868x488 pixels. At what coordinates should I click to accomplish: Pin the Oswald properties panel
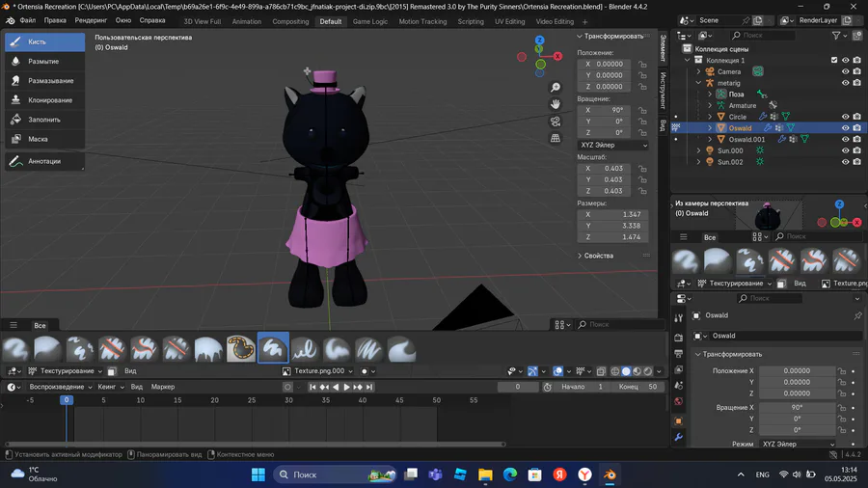pyautogui.click(x=857, y=315)
